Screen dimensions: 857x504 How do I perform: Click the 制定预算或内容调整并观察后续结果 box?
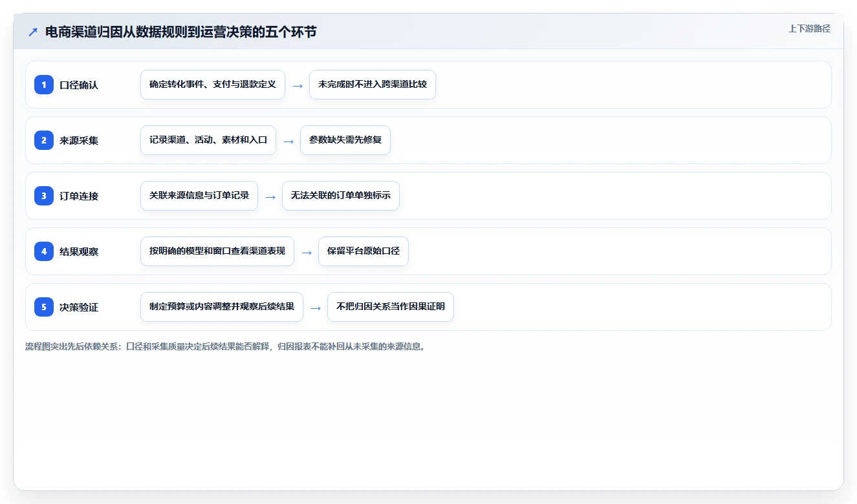tap(222, 307)
